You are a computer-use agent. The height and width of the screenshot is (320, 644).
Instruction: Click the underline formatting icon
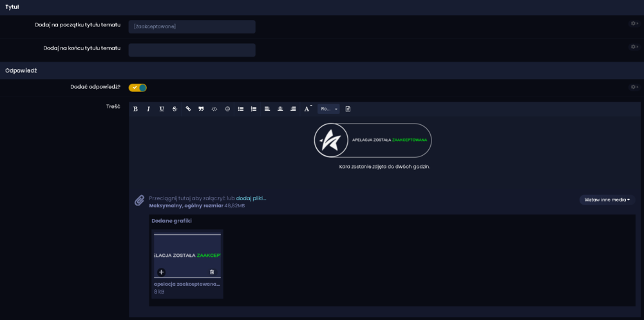(162, 109)
